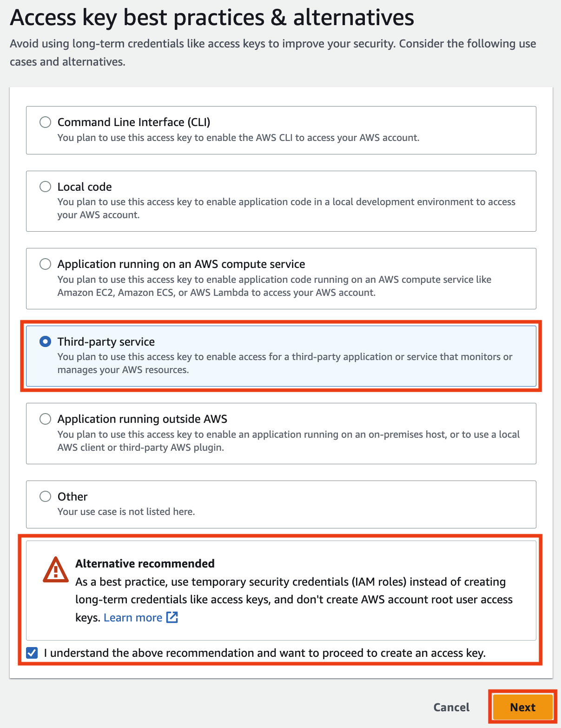Click the Third-party service description text

[x=284, y=363]
